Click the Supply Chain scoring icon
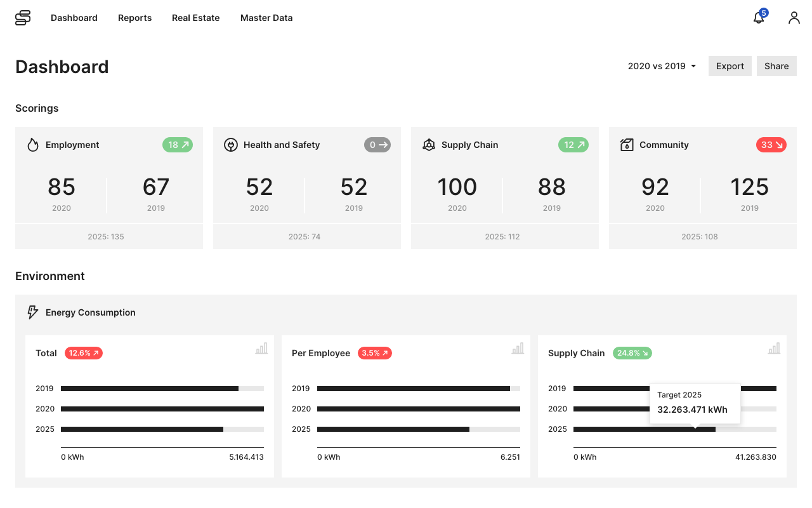This screenshot has height=508, width=812. pos(429,145)
